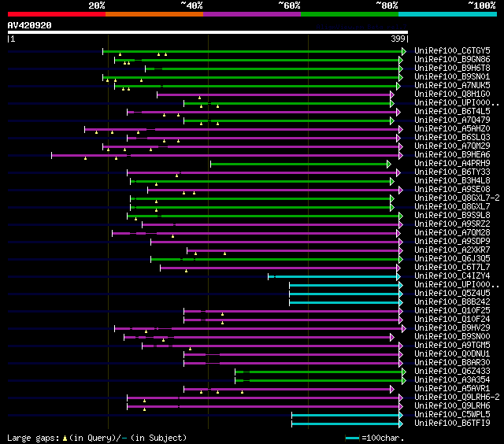Click the 399 end position label
The height and width of the screenshot is (444, 504).
[x=398, y=39]
